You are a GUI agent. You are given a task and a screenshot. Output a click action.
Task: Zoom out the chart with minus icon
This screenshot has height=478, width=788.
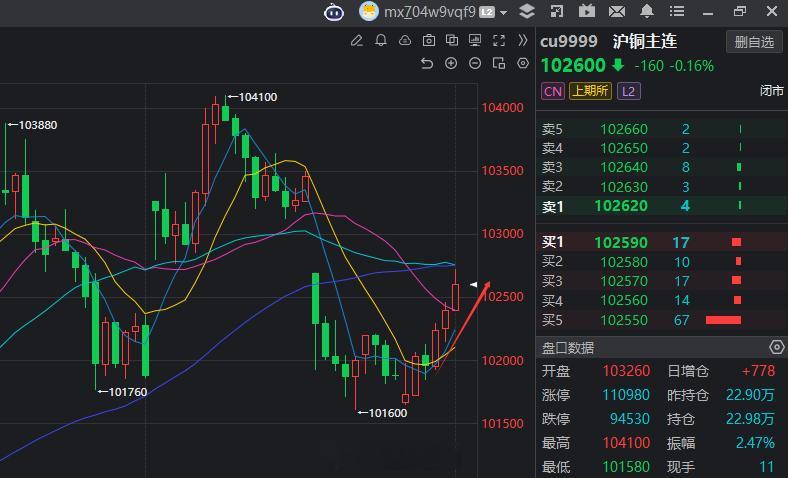coord(474,63)
